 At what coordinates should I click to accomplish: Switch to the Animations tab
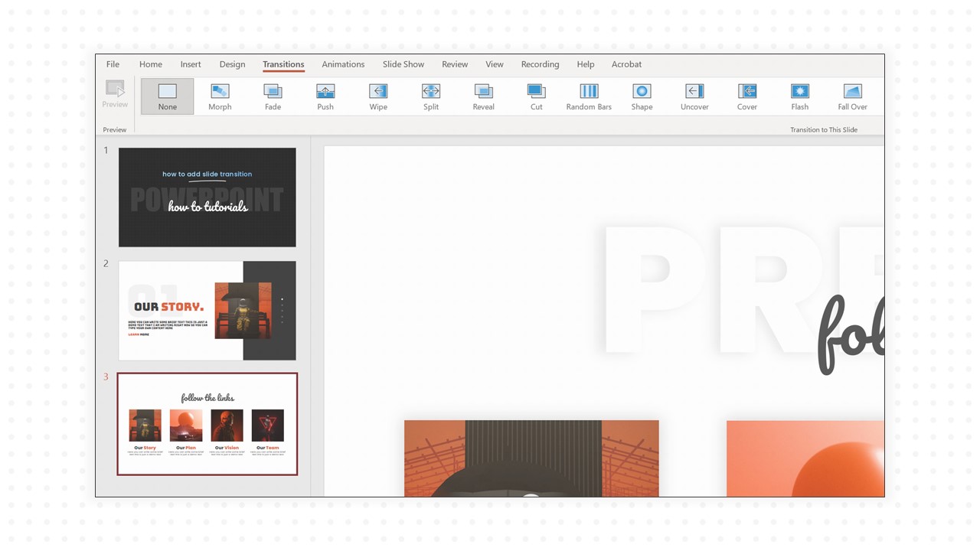point(343,64)
